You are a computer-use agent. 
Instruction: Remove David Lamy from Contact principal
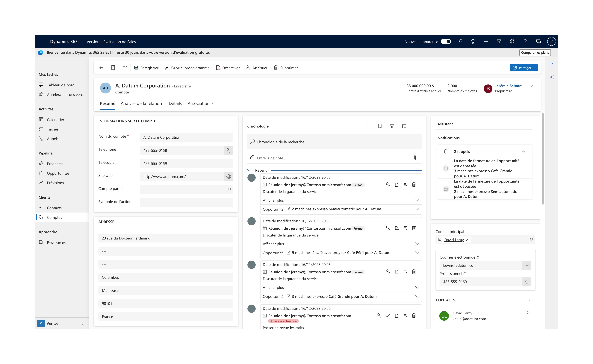pos(467,240)
